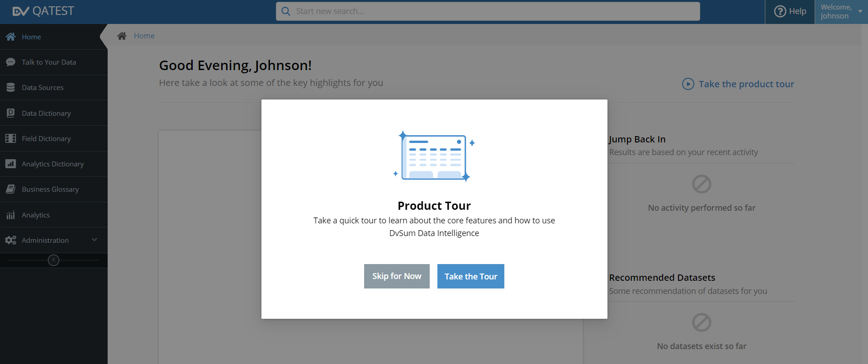
Task: Expand the Administration menu chevron
Action: click(x=95, y=240)
